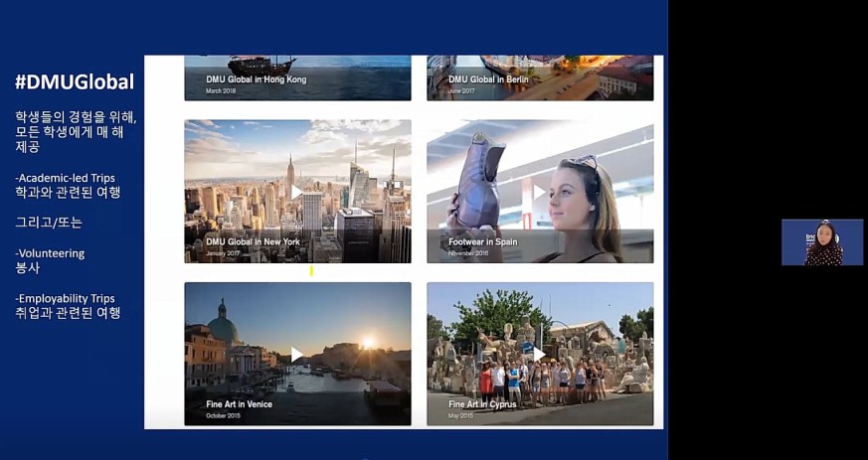Viewport: 868px width, 460px height.
Task: Click the '-Employability Trips' text
Action: point(68,299)
